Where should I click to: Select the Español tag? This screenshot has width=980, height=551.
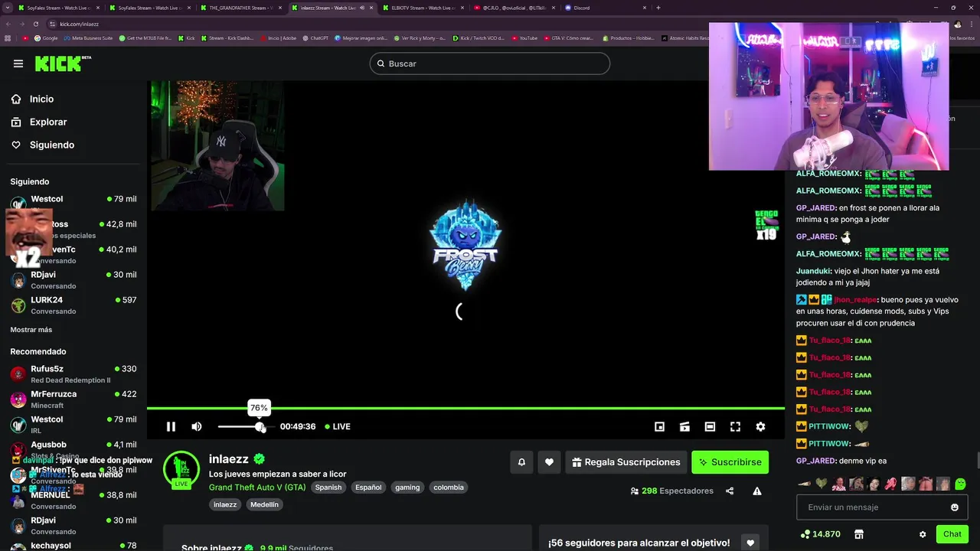(x=368, y=487)
